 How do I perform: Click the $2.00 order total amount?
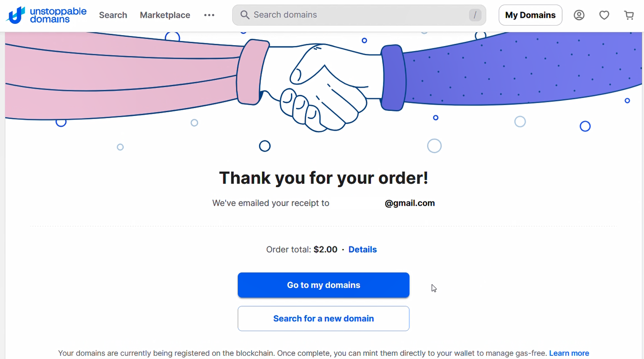326,250
